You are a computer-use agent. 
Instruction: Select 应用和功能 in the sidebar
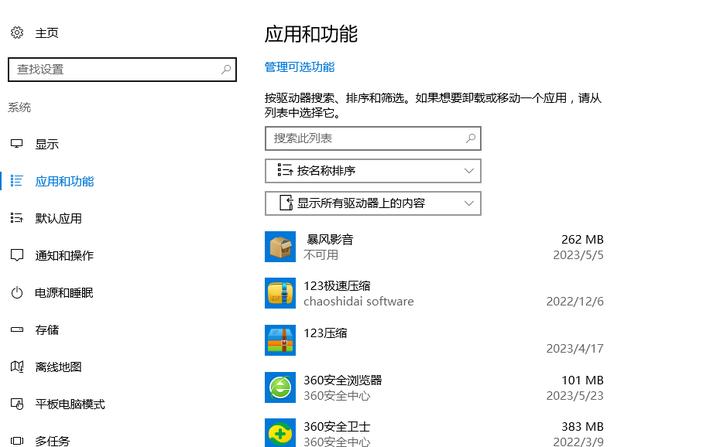[65, 181]
